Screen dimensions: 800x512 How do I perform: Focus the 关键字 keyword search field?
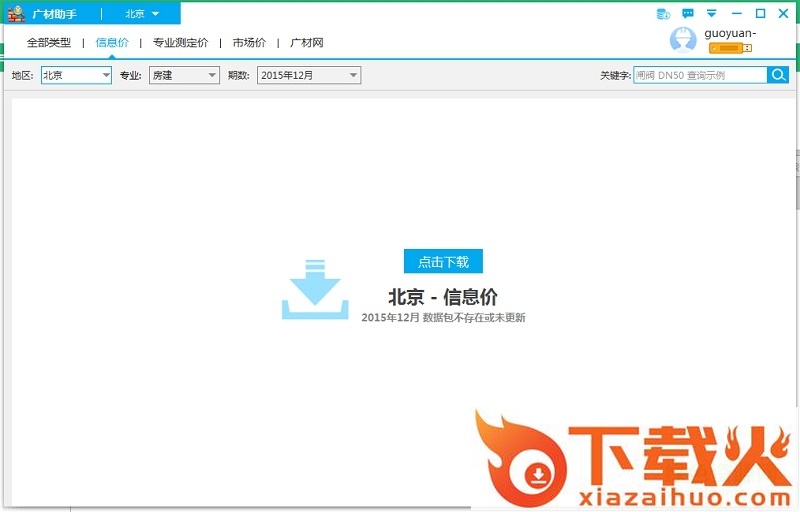700,75
